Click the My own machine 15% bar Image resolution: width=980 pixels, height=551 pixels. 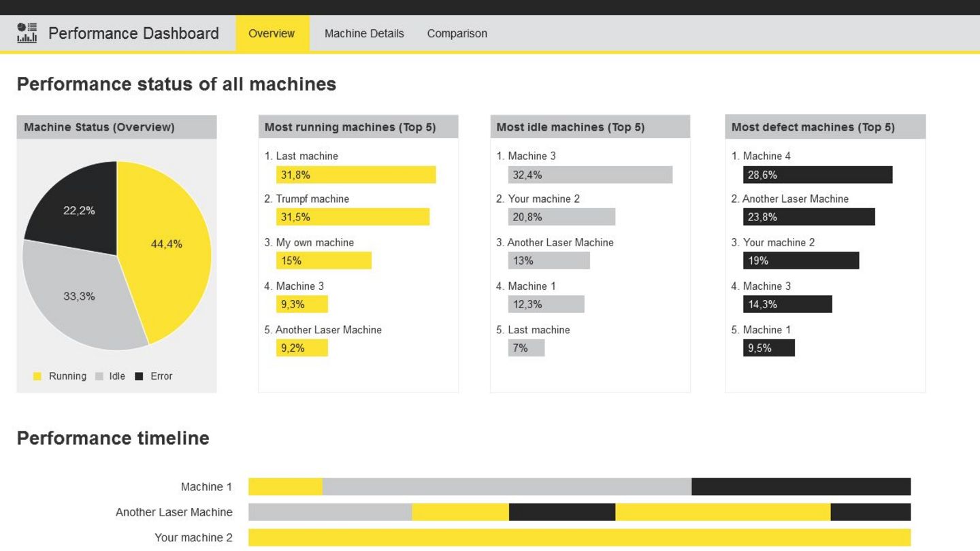click(x=323, y=261)
